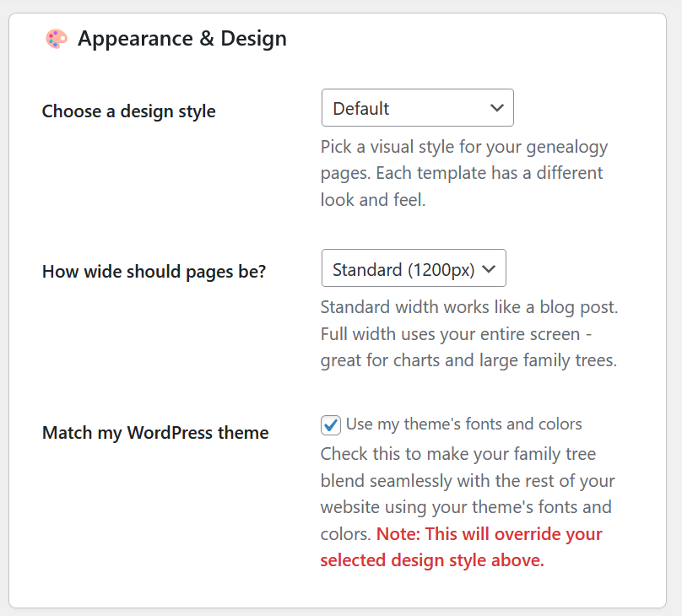Click the "Match my WordPress theme" label
Viewport: 682px width, 616px height.
tap(155, 433)
